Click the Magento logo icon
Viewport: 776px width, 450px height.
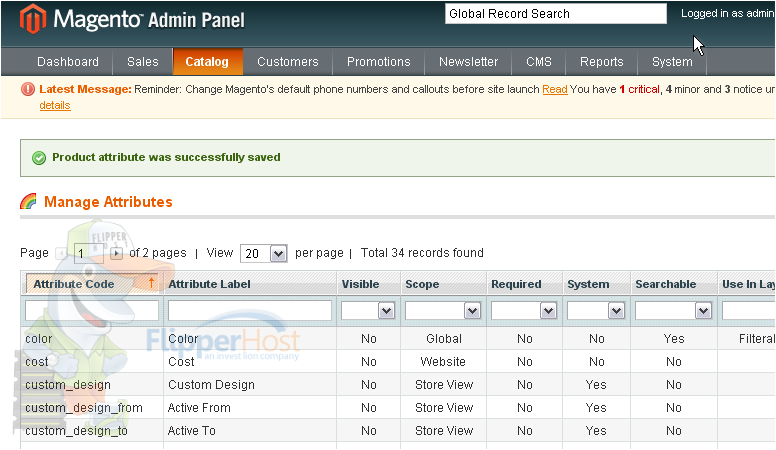(33, 19)
